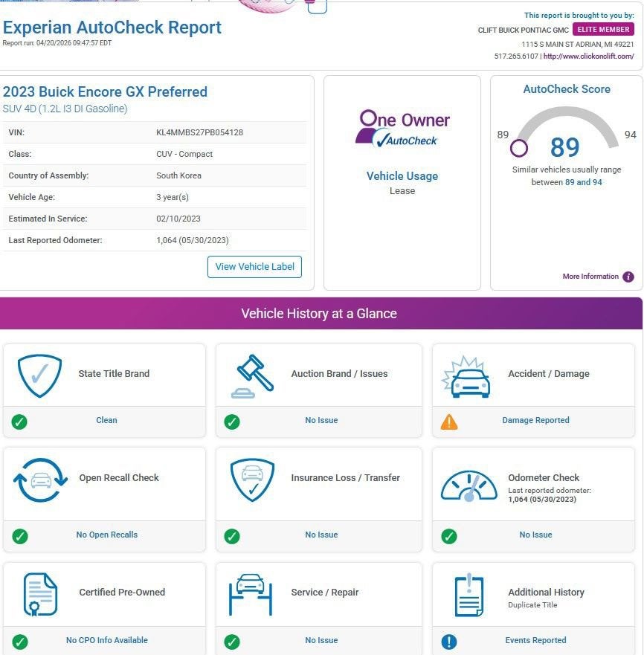Screen dimensions: 644x655
Task: Click the Additional History document icon
Action: tap(468, 594)
